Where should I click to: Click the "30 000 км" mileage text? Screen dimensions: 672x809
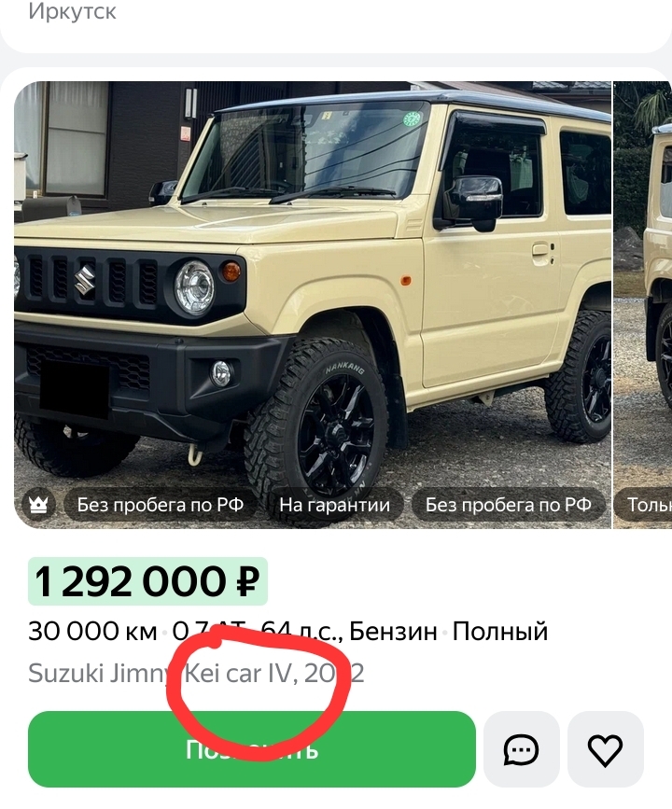click(93, 631)
